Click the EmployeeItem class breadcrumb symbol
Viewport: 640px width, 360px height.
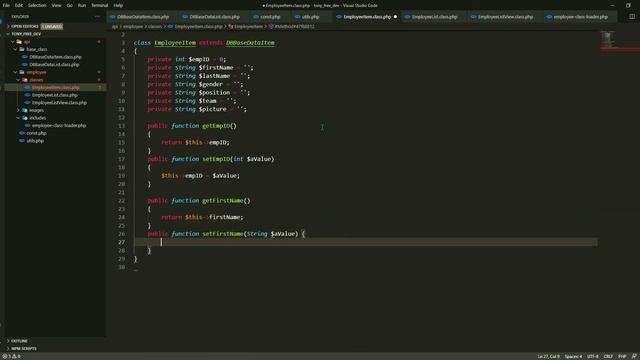coord(249,27)
